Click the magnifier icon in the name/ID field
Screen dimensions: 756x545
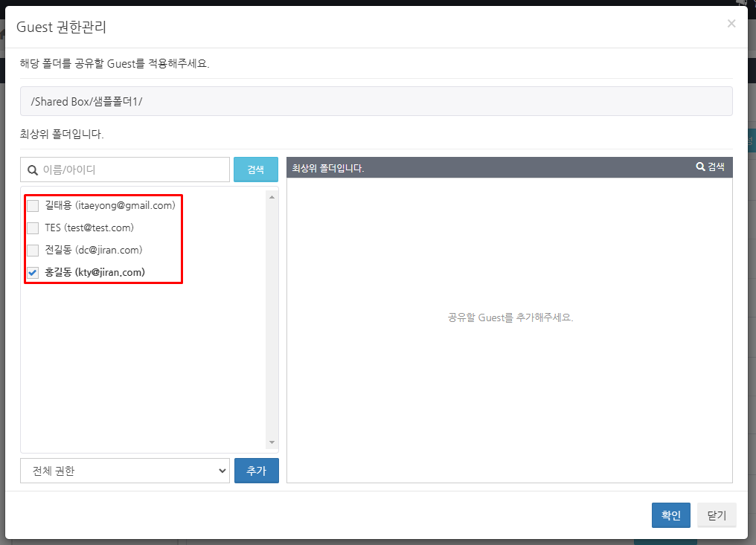[x=33, y=170]
